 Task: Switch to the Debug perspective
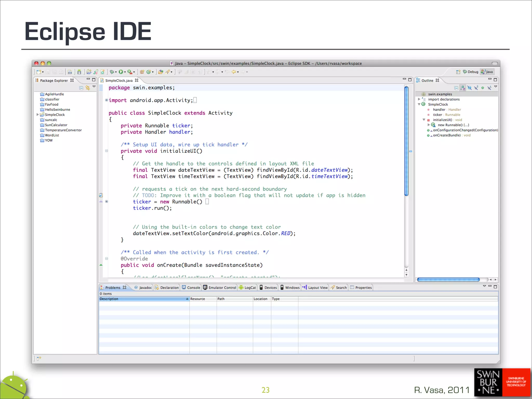point(470,72)
